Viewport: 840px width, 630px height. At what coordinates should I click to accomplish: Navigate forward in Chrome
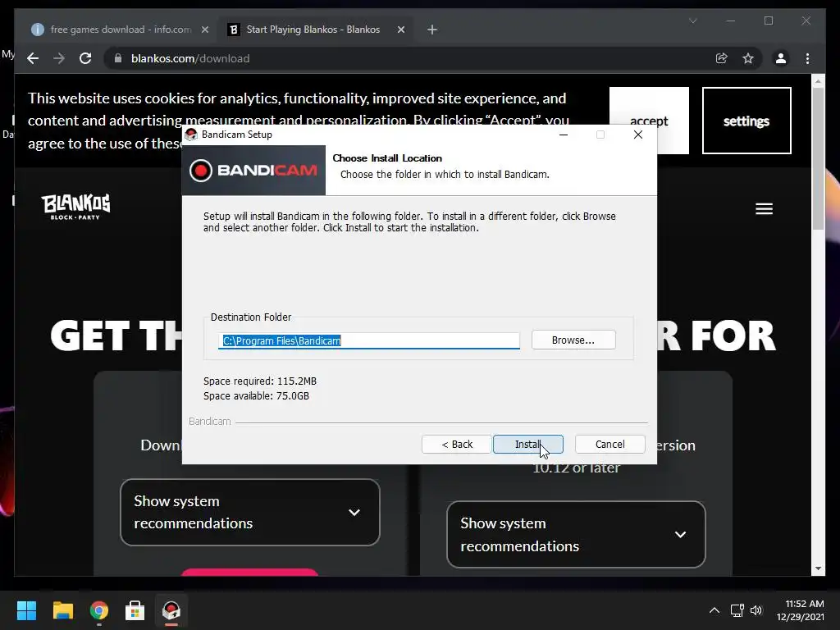pyautogui.click(x=59, y=58)
